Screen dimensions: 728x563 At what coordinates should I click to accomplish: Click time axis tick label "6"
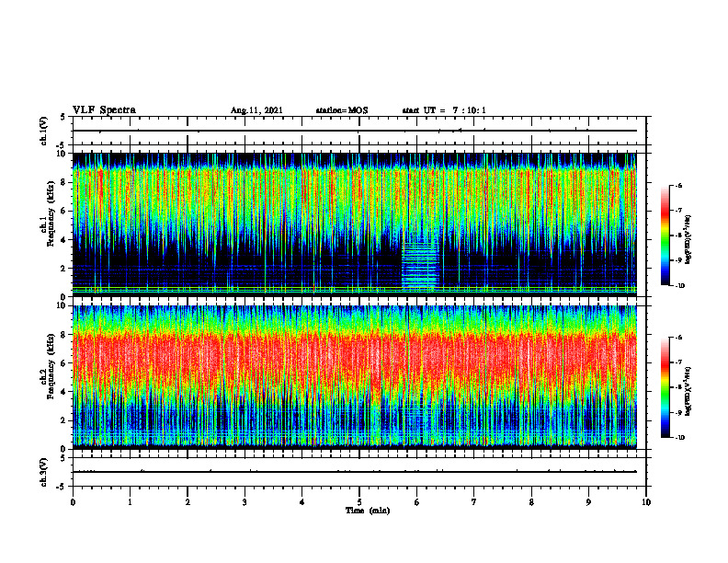417,502
